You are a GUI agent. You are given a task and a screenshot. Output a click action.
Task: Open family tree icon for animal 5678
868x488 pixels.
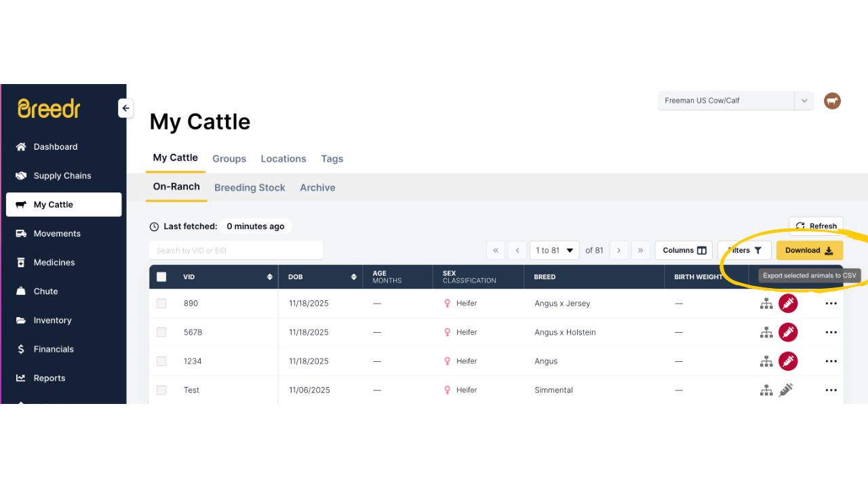pos(766,333)
